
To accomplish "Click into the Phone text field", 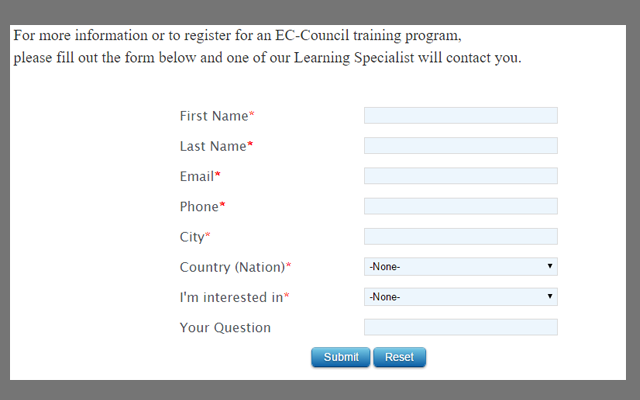I will pyautogui.click(x=460, y=206).
